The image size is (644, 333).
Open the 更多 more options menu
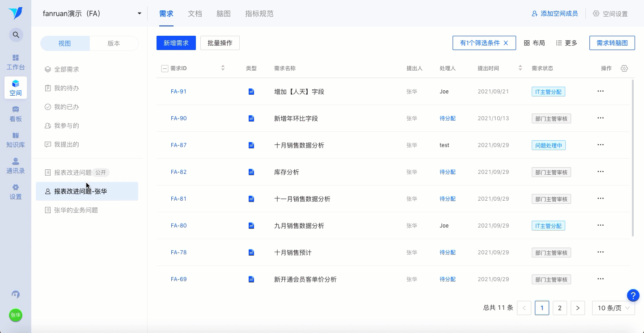tap(567, 43)
